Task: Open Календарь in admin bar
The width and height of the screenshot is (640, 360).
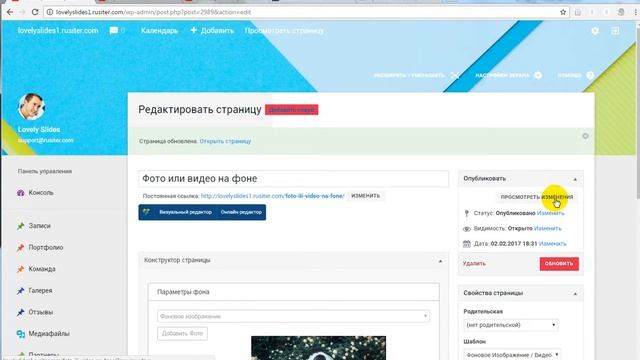Action: [x=159, y=31]
